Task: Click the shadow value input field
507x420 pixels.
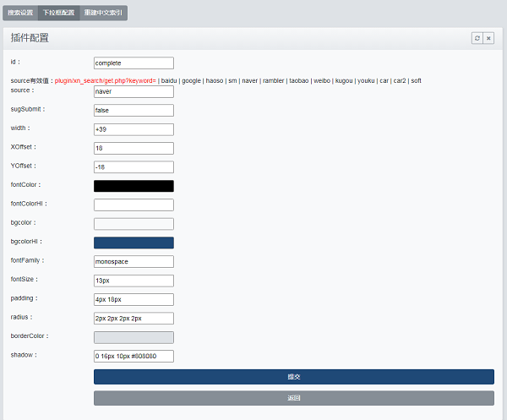Action: [134, 357]
